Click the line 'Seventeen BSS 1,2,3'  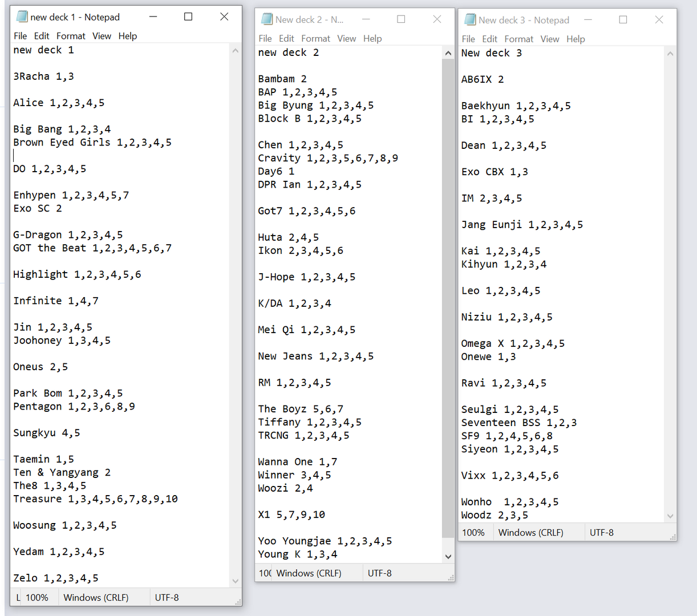[519, 423]
